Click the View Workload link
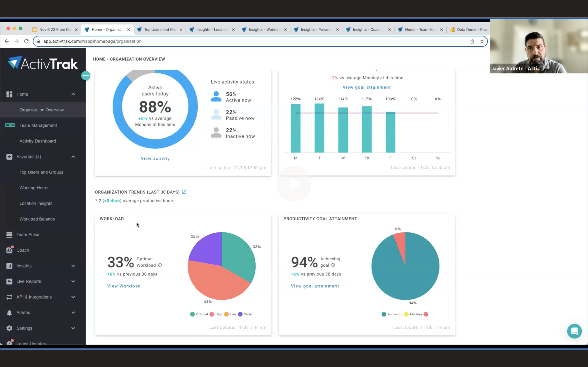 point(124,286)
